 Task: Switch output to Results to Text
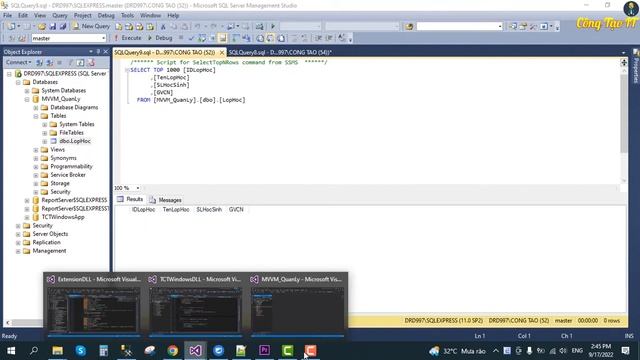pos(260,38)
